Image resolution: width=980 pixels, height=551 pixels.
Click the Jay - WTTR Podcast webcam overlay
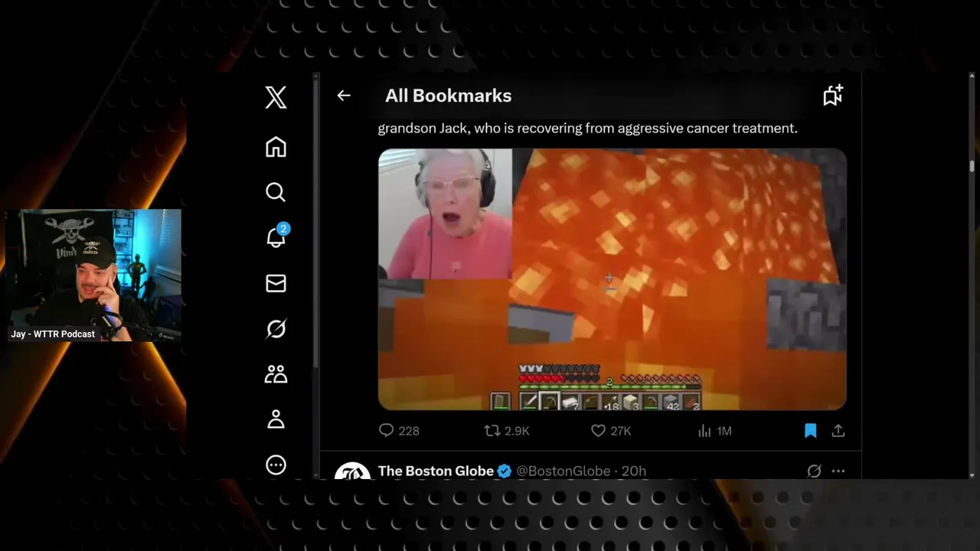tap(94, 275)
